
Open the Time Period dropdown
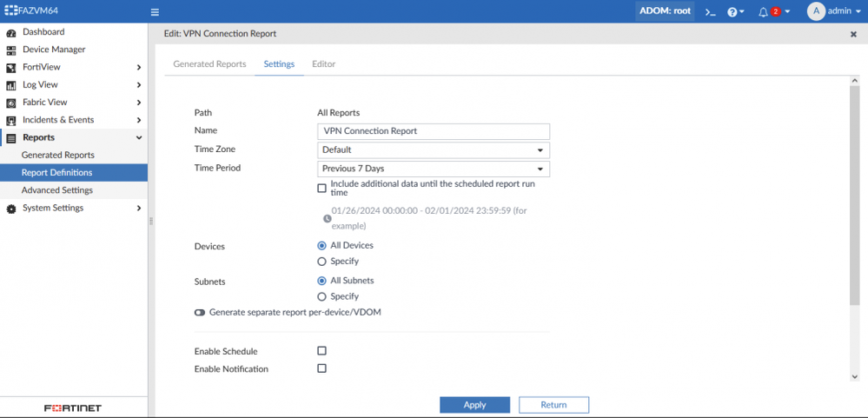pyautogui.click(x=434, y=169)
